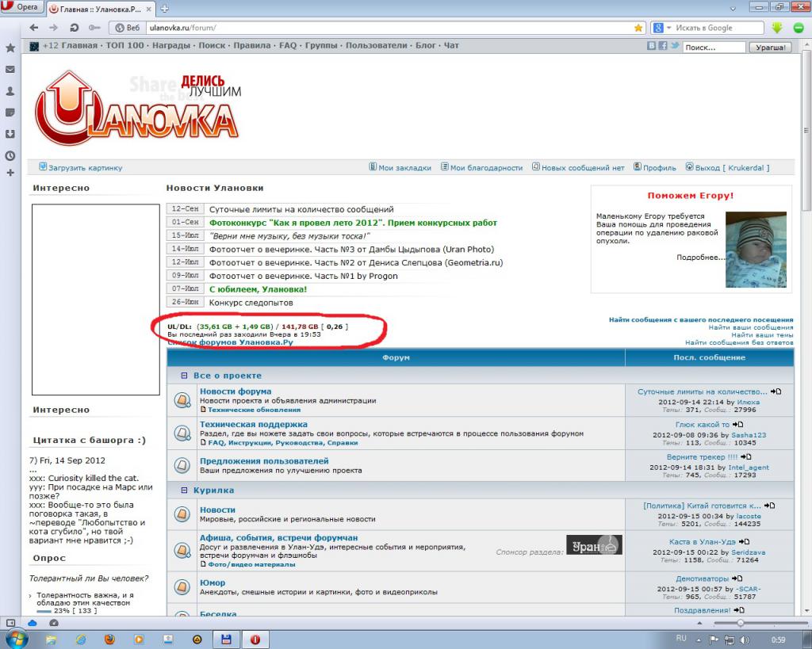Open the "Техническая поддержка" forum link

253,425
